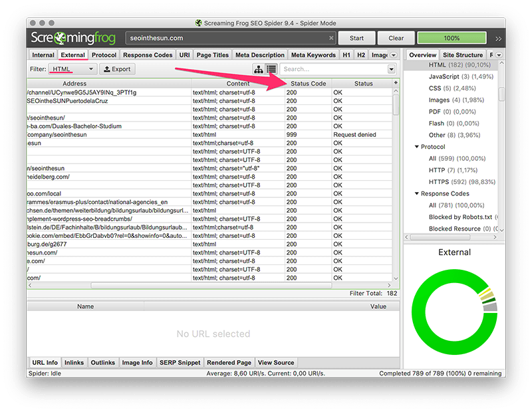Click the Screaming Frog logo
Viewport: 532px width, 412px height.
pos(73,38)
